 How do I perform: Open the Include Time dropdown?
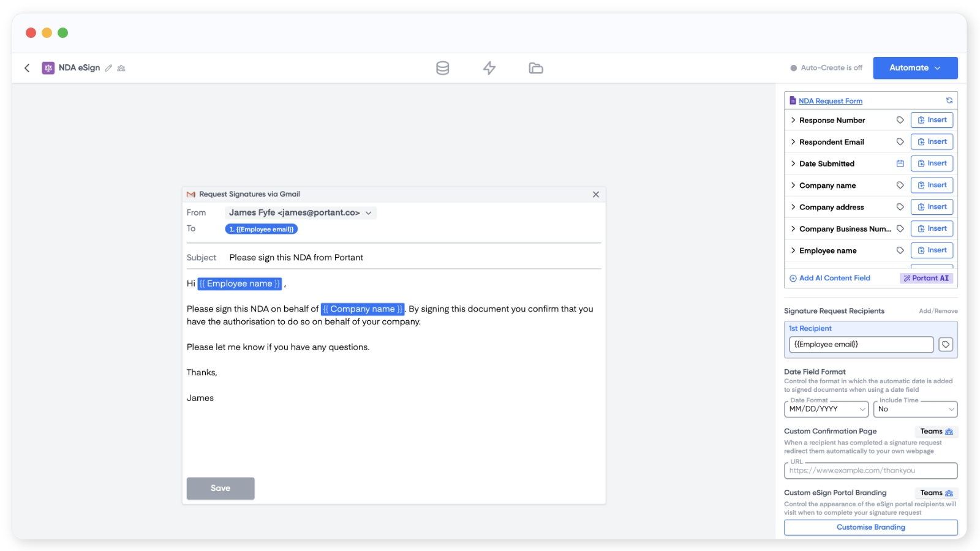point(915,409)
